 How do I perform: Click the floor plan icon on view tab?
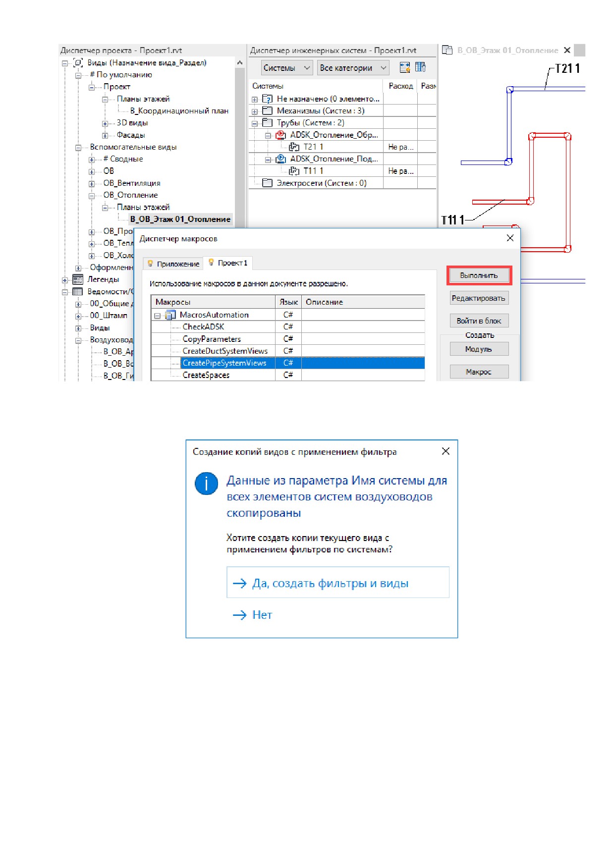tap(447, 50)
